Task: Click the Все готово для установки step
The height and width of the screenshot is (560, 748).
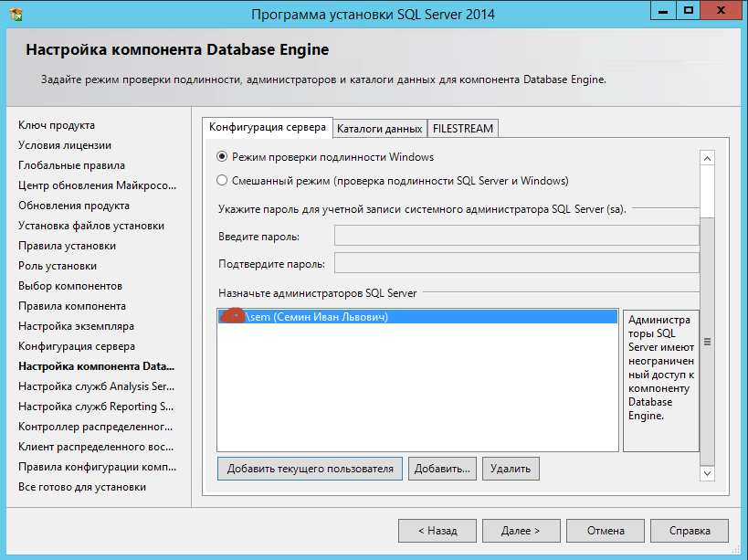Action: coord(82,487)
